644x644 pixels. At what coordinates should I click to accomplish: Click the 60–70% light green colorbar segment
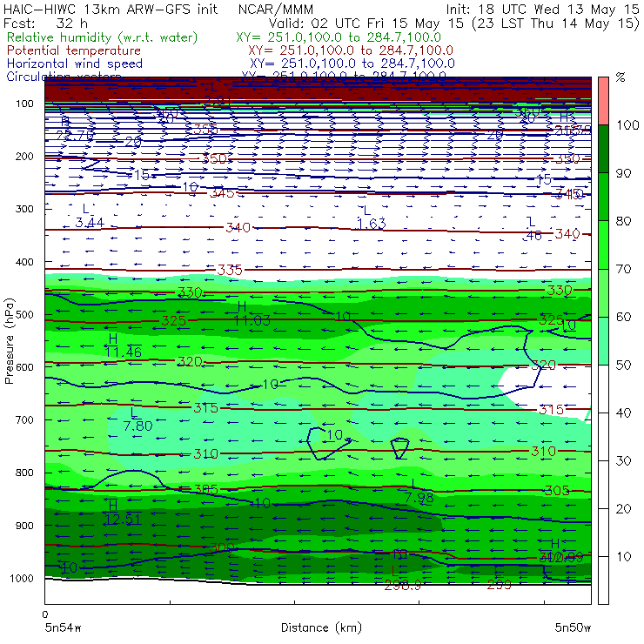point(603,292)
